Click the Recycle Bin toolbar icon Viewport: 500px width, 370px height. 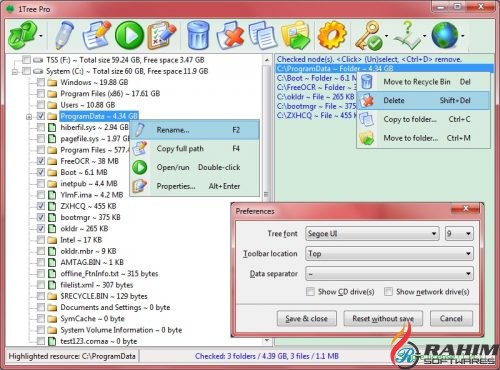[198, 35]
